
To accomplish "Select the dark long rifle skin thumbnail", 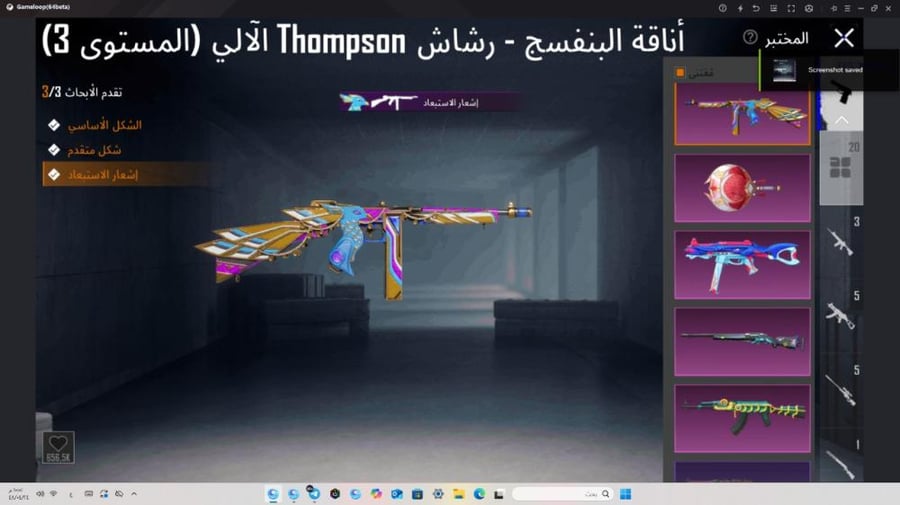I will pyautogui.click(x=742, y=342).
